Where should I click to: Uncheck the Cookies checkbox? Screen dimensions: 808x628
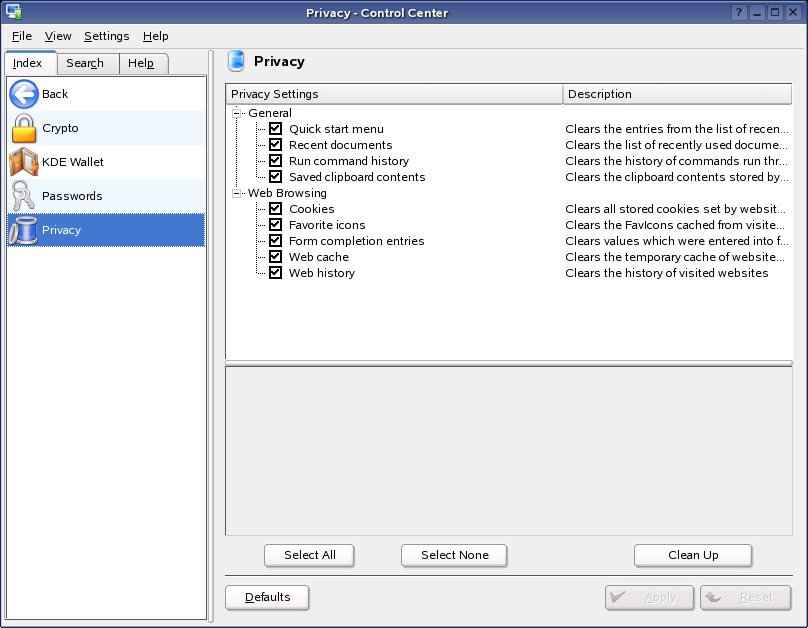[276, 209]
